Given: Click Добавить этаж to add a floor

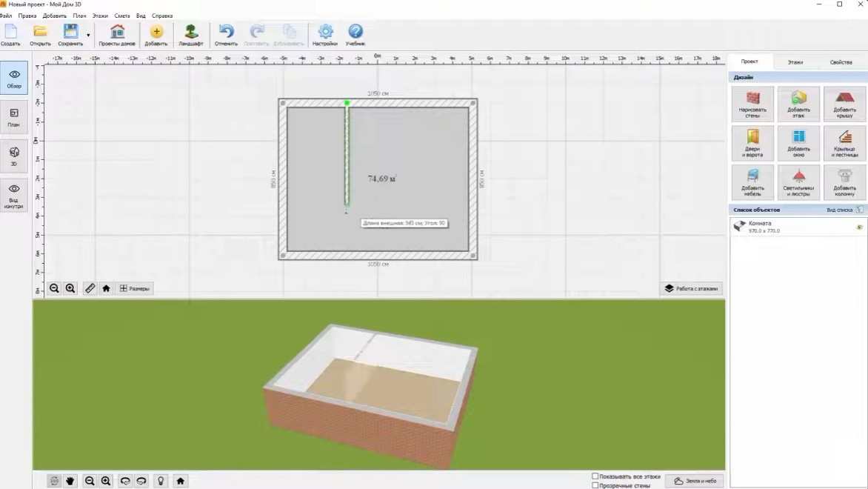Looking at the screenshot, I should [x=798, y=104].
